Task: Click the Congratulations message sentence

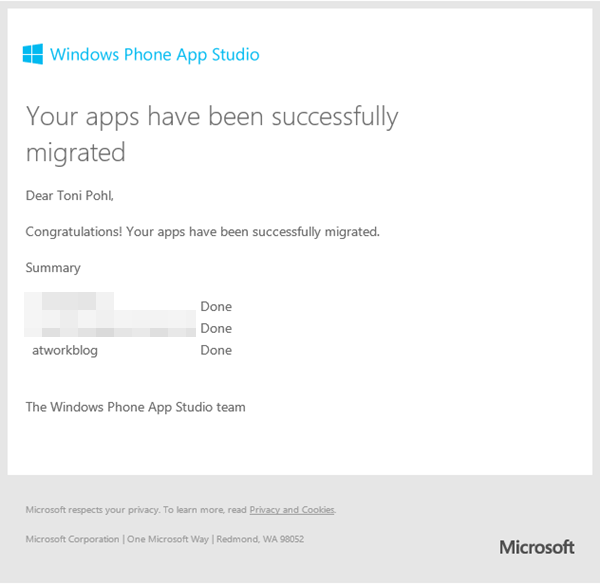Action: (203, 232)
